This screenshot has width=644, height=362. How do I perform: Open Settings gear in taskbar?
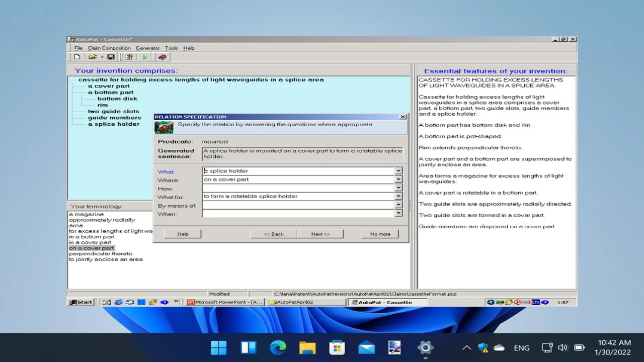pyautogui.click(x=425, y=347)
